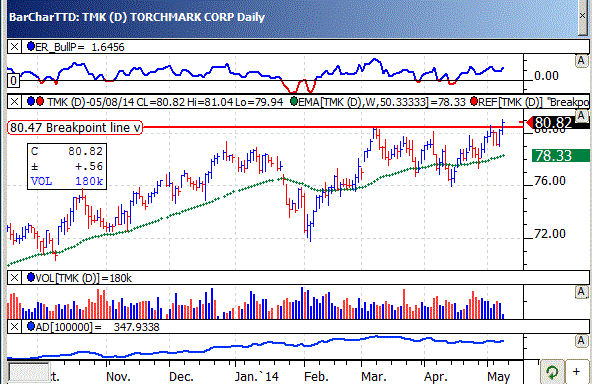592x384 pixels.
Task: Toggle autoscale A in ER_BullP panel
Action: [x=581, y=61]
